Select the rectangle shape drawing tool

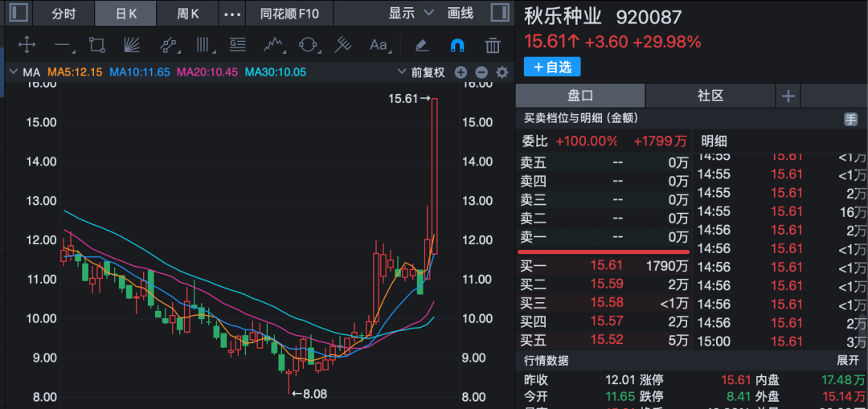point(97,45)
